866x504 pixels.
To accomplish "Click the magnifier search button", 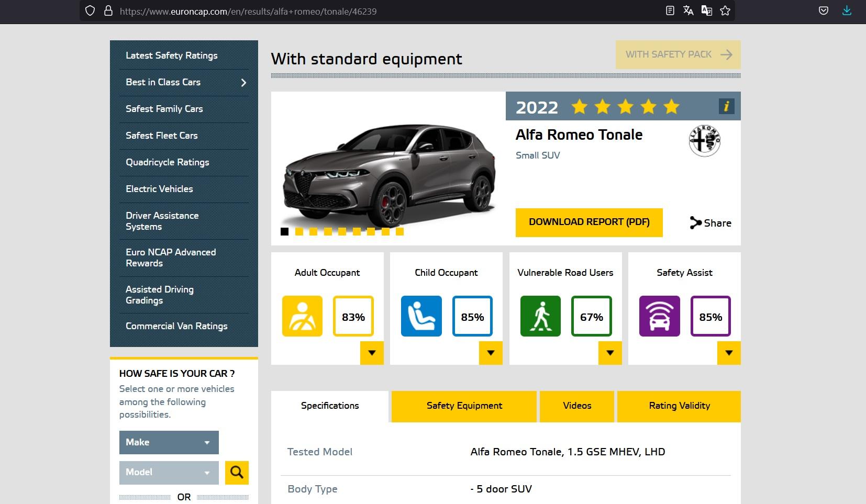I will 237,473.
